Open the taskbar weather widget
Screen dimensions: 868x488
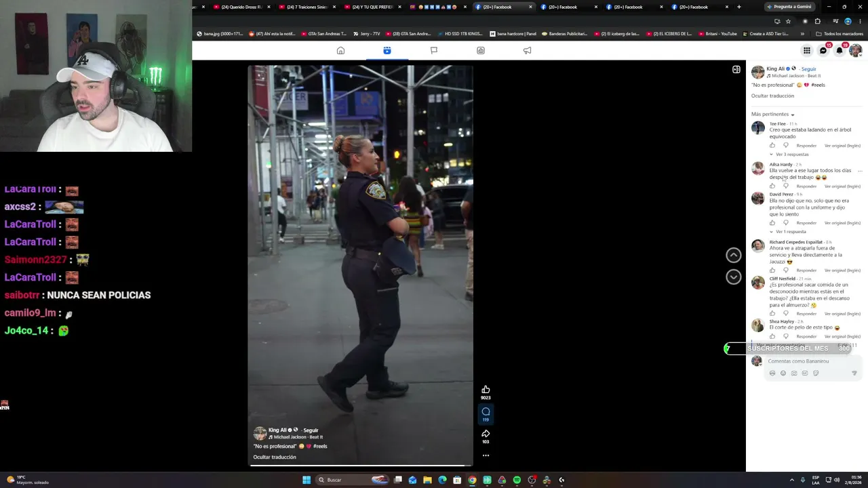[27, 480]
